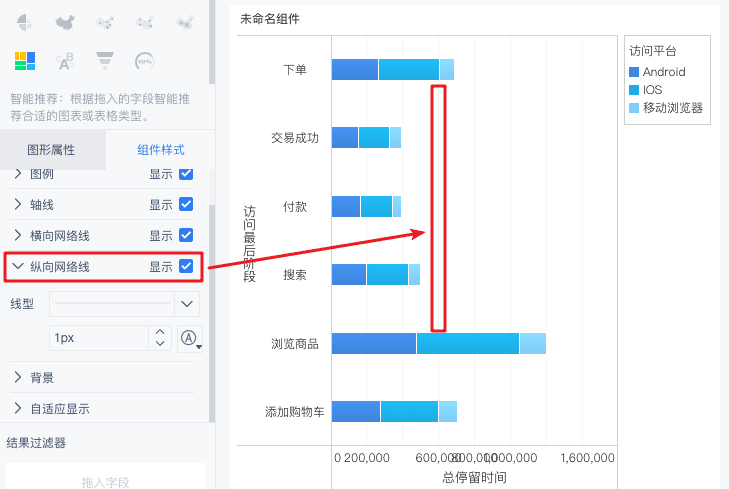This screenshot has width=729, height=489.
Task: Click the 200,000 axis label
Action: click(367, 458)
